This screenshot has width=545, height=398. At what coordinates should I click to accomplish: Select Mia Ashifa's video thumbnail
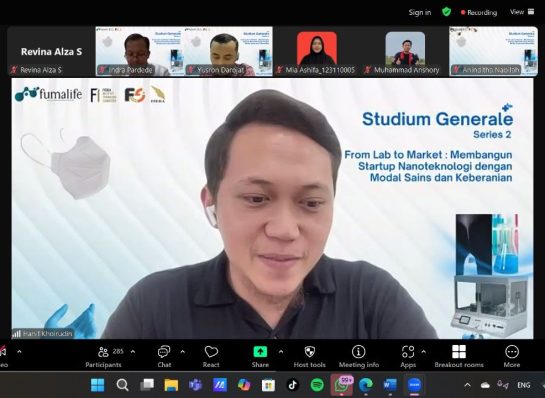pyautogui.click(x=317, y=51)
